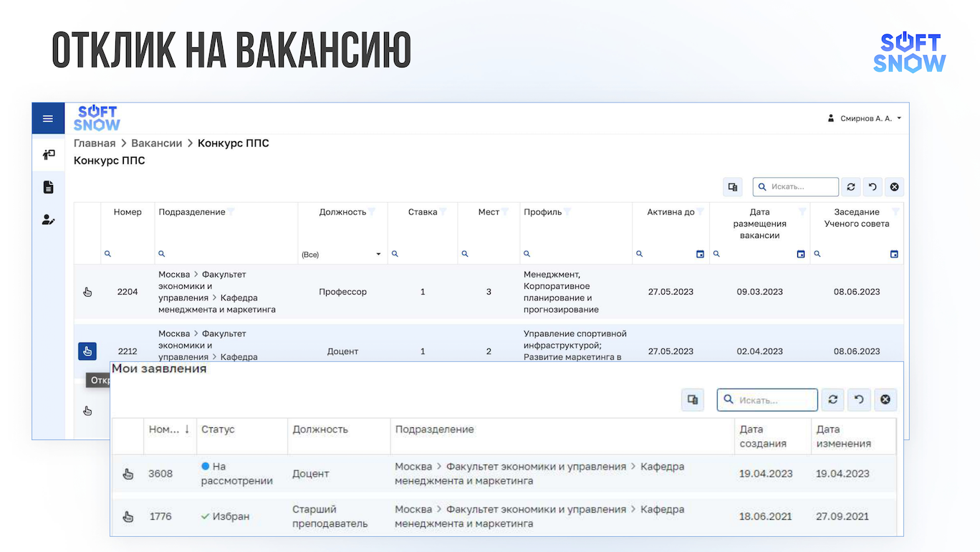Viewport: 980px width, 552px height.
Task: Open the Смирнов А. А. user dropdown
Action: [865, 118]
